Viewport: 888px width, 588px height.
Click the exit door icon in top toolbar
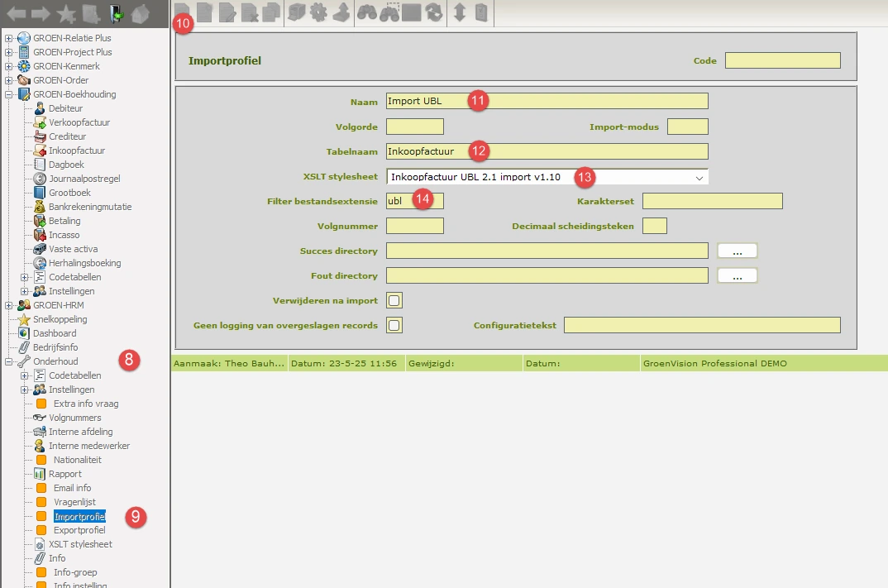click(116, 14)
